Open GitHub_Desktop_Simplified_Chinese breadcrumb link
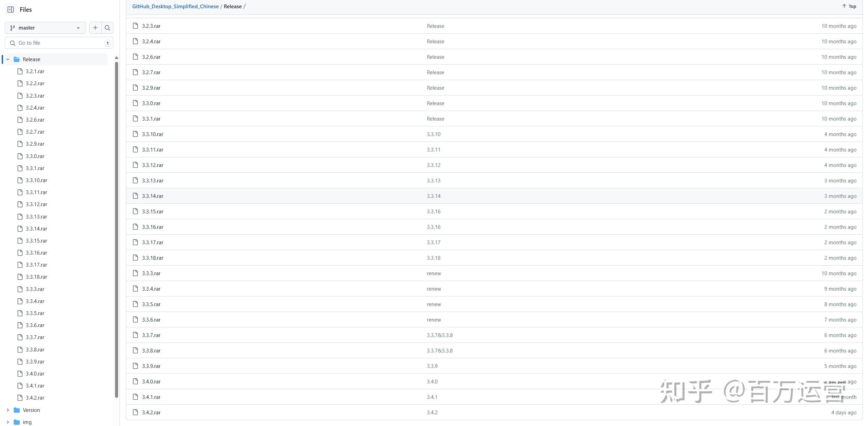 pyautogui.click(x=175, y=7)
